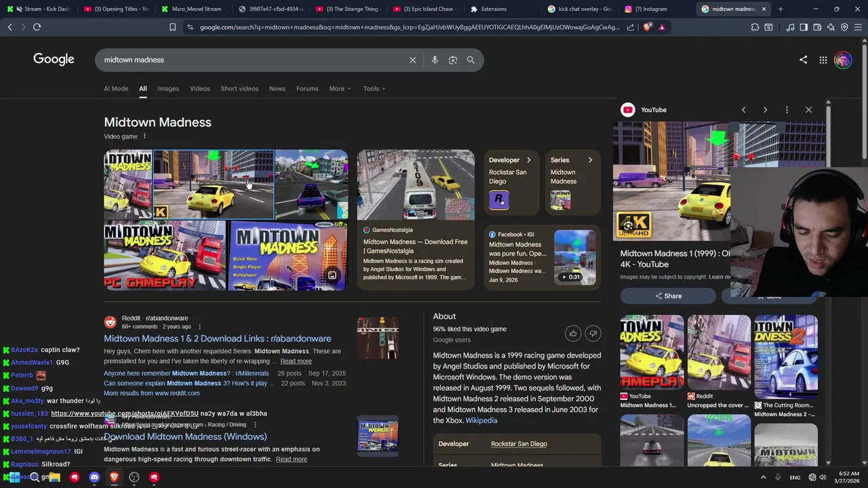Open Google Lens image search icon

coord(453,60)
